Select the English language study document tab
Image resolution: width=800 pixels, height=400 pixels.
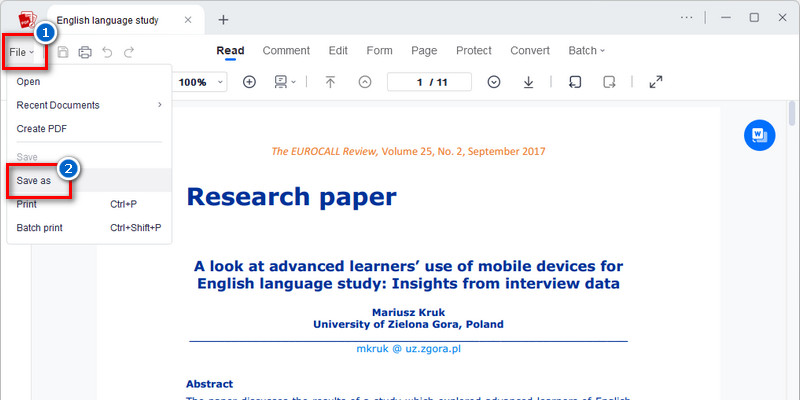point(126,20)
